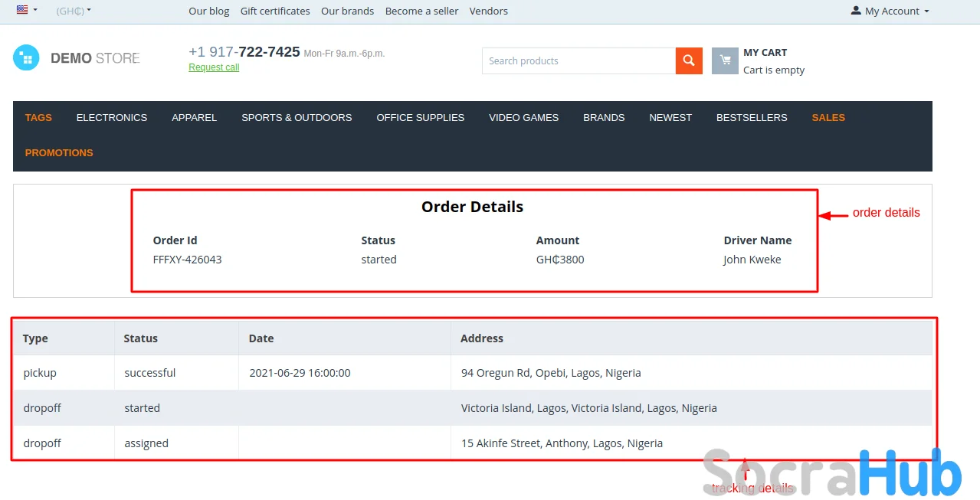Image resolution: width=980 pixels, height=500 pixels.
Task: Open the Sports & Outdoors menu
Action: click(297, 117)
